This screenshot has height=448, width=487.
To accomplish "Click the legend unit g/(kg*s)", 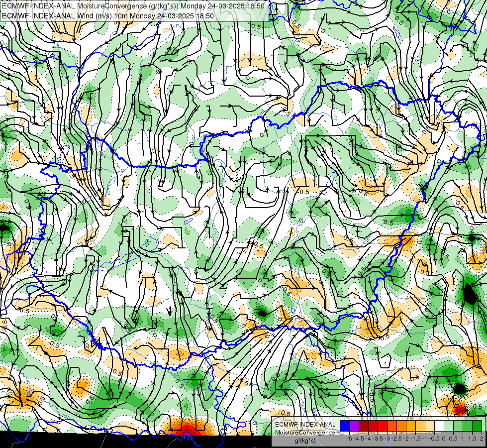I will tap(305, 441).
